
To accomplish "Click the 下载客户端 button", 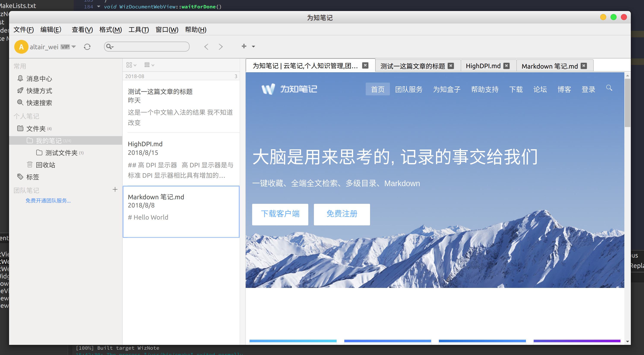I will pyautogui.click(x=280, y=214).
